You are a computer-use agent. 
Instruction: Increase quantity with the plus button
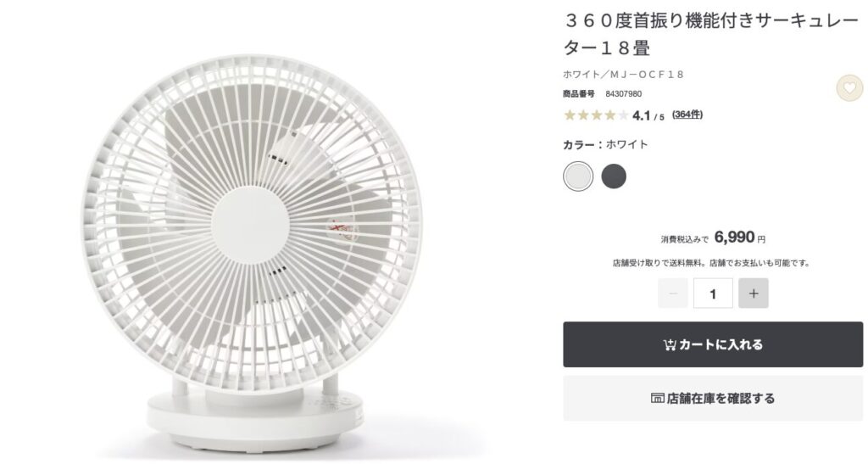pyautogui.click(x=754, y=293)
